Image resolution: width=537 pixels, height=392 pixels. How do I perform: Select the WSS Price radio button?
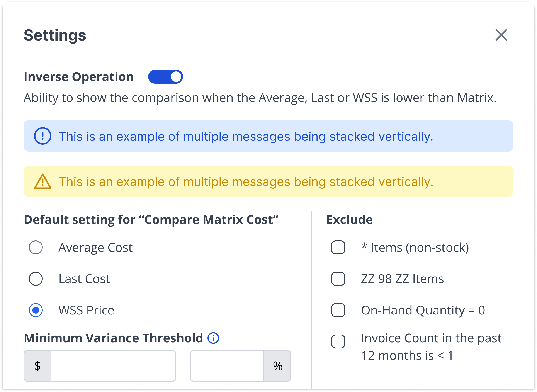pos(36,310)
